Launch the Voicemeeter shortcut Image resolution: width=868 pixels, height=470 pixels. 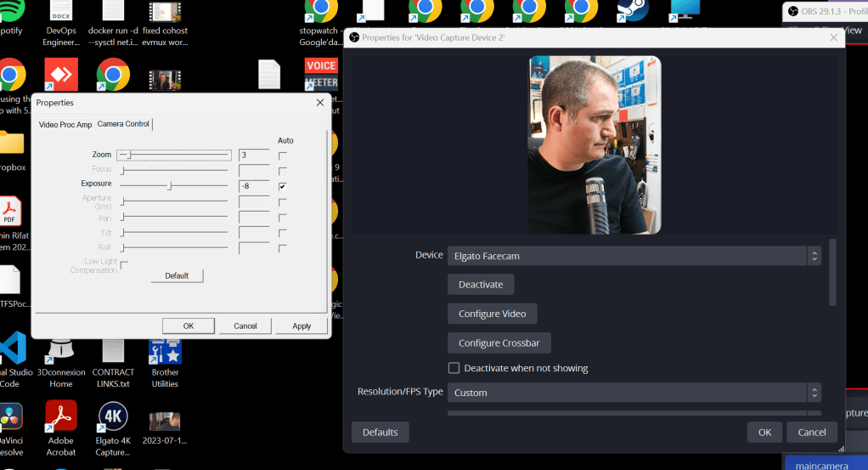(x=321, y=74)
